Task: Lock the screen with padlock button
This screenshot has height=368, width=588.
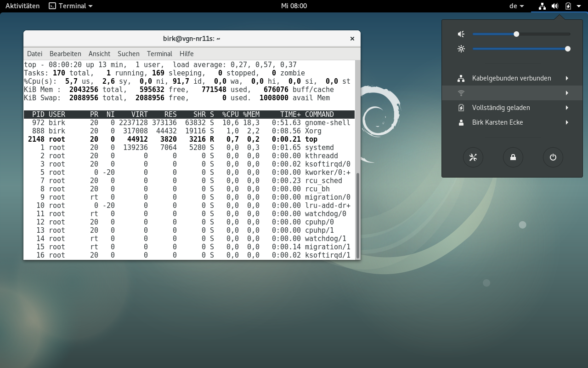Action: 513,157
